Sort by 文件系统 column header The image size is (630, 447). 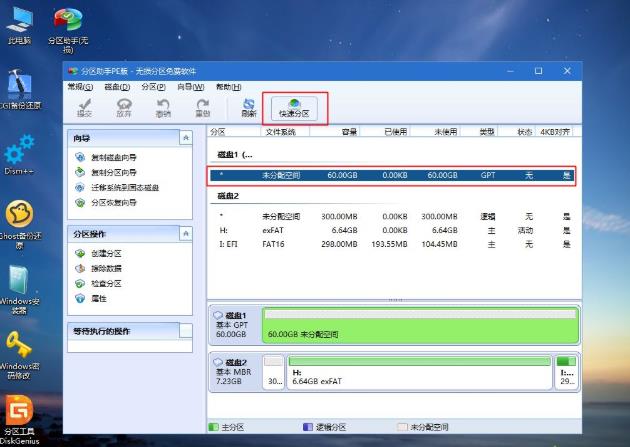pyautogui.click(x=285, y=132)
